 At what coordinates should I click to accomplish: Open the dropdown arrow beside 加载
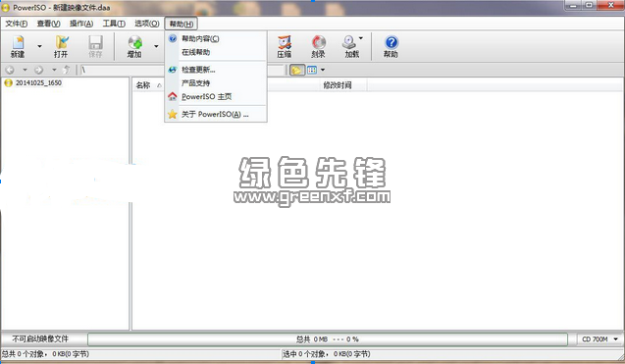pyautogui.click(x=361, y=38)
